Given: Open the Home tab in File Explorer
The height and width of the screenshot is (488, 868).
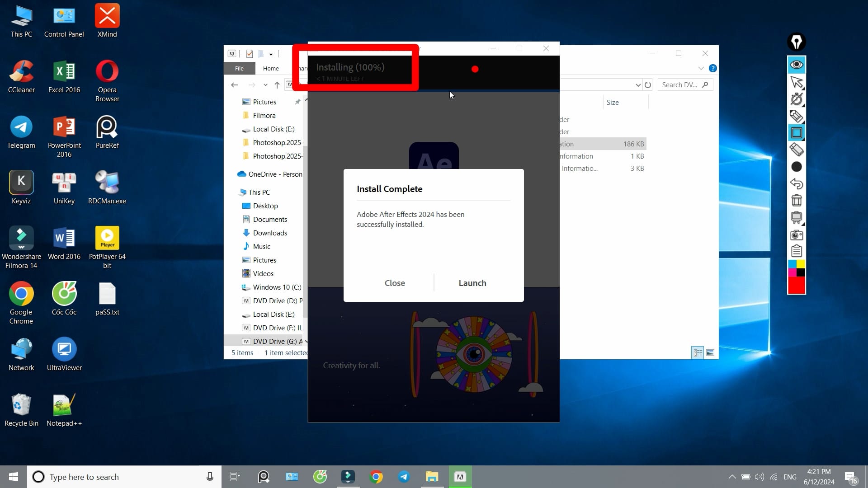Looking at the screenshot, I should [x=271, y=68].
